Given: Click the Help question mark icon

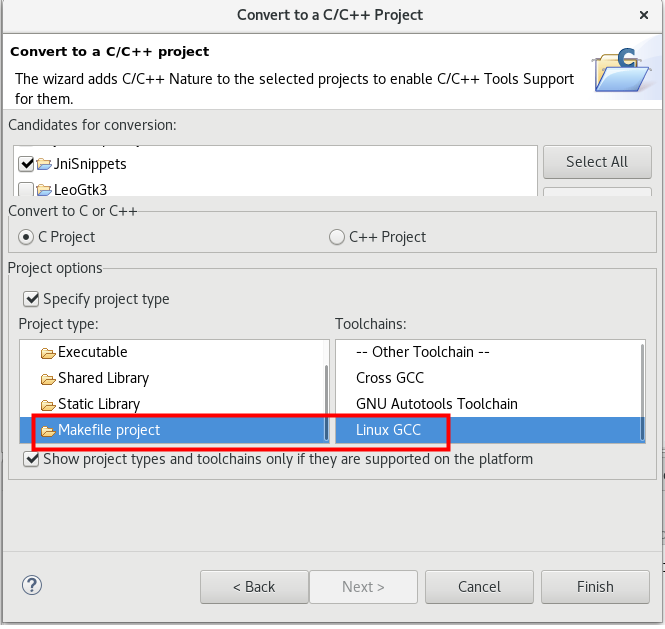Looking at the screenshot, I should pyautogui.click(x=32, y=585).
